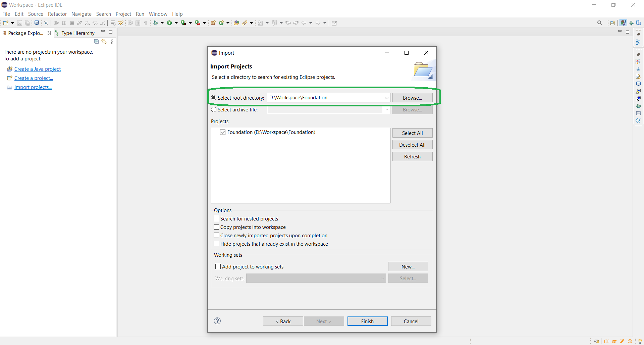The image size is (644, 345).
Task: Click Finish to import the project
Action: (x=367, y=321)
